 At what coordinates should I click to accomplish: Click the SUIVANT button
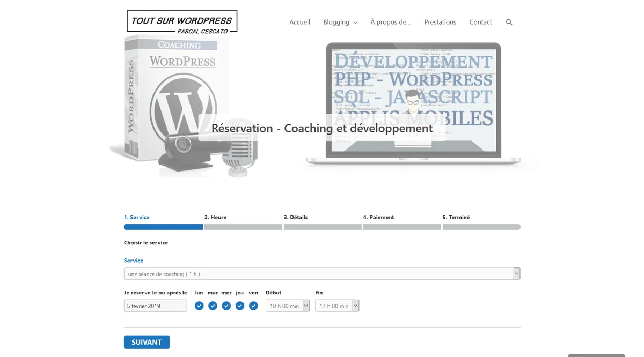147,342
